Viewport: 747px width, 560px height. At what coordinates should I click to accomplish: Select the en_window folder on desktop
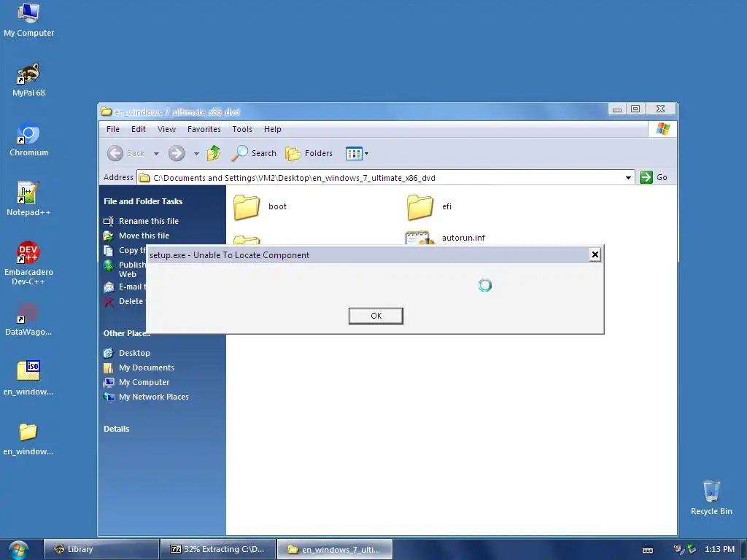tap(28, 438)
